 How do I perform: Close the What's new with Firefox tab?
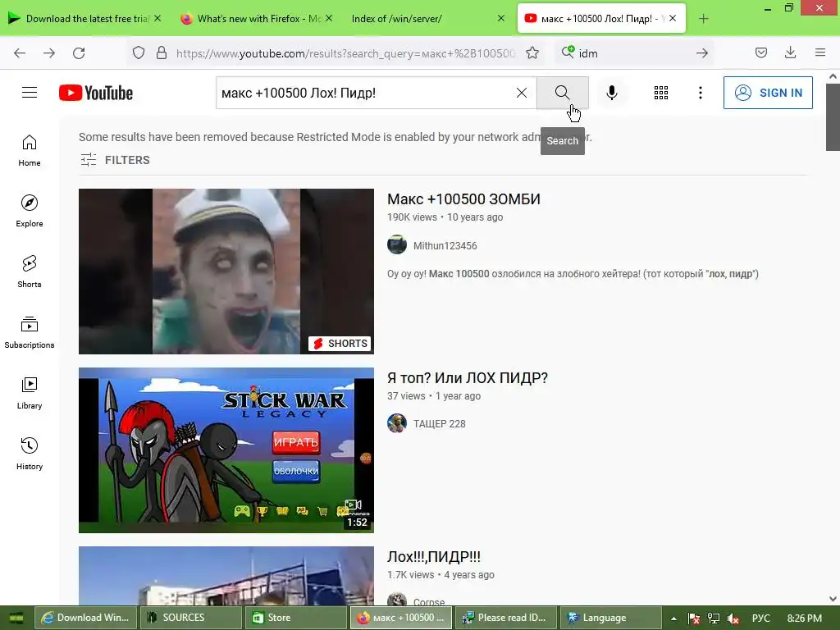click(x=329, y=18)
